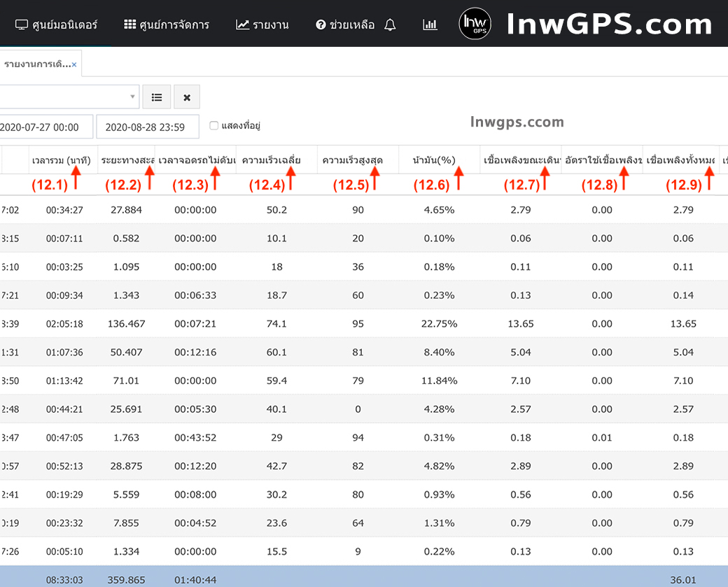Image resolution: width=728 pixels, height=587 pixels.
Task: Enable the แสดงที่อยู่ show address checkbox
Action: pyautogui.click(x=214, y=126)
